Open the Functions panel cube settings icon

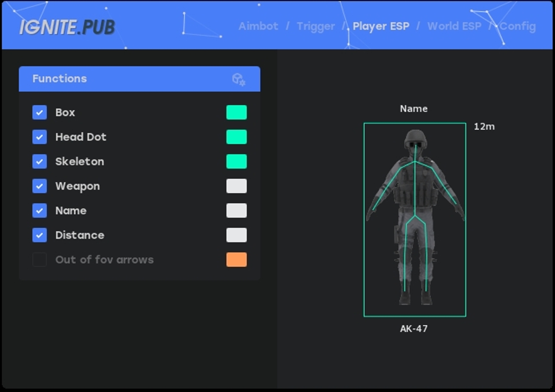[x=238, y=79]
